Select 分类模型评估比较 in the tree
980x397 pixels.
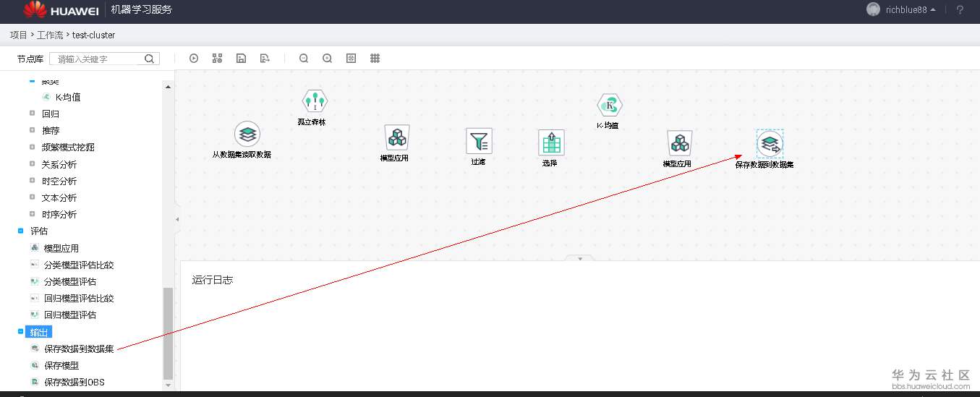pyautogui.click(x=79, y=265)
